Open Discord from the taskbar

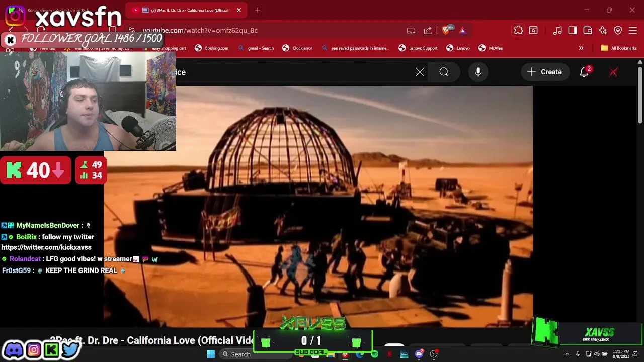[x=419, y=354]
